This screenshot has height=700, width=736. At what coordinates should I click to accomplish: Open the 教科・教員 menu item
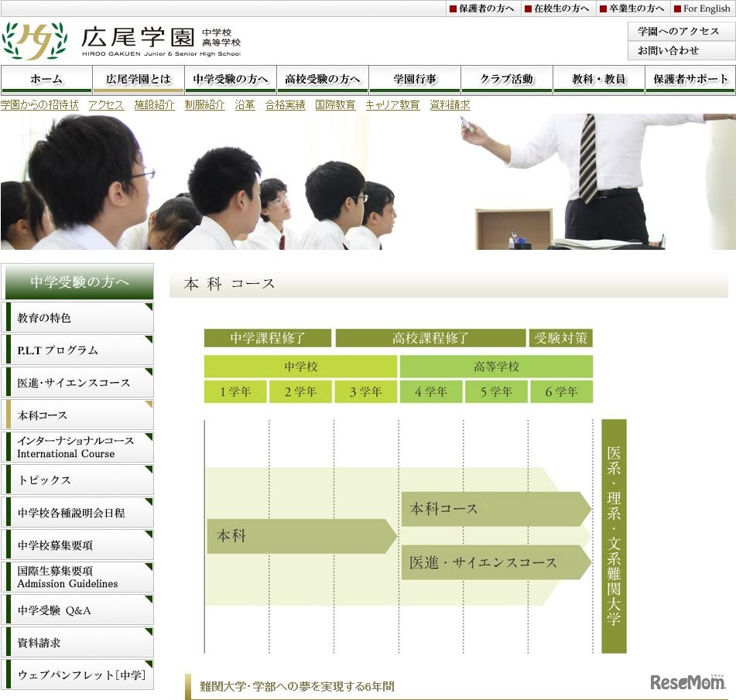[597, 78]
